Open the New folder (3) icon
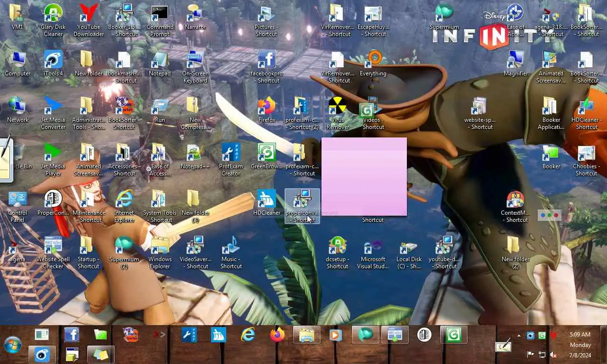607x364 pixels. point(195,206)
